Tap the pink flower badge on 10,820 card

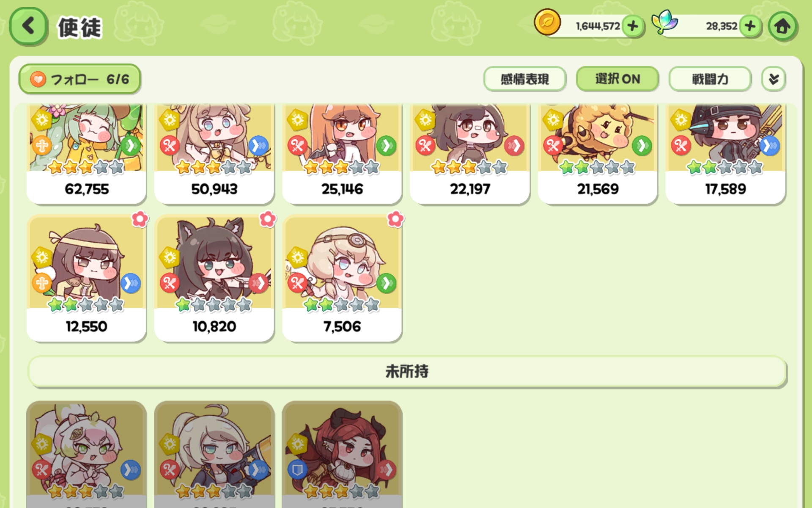(268, 219)
